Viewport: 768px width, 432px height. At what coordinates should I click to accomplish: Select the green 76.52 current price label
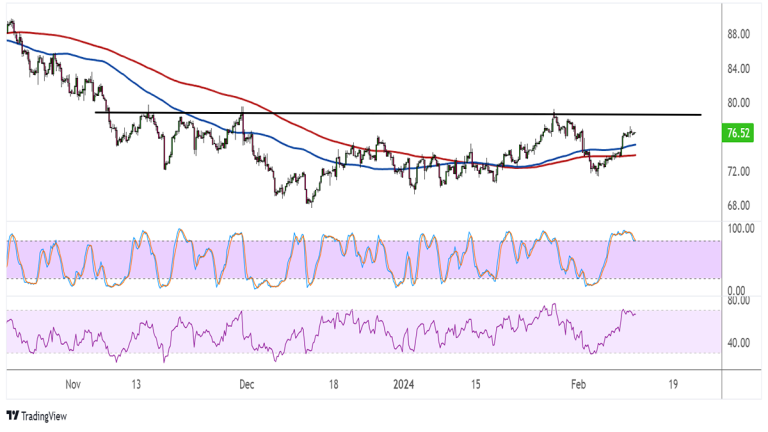(738, 133)
